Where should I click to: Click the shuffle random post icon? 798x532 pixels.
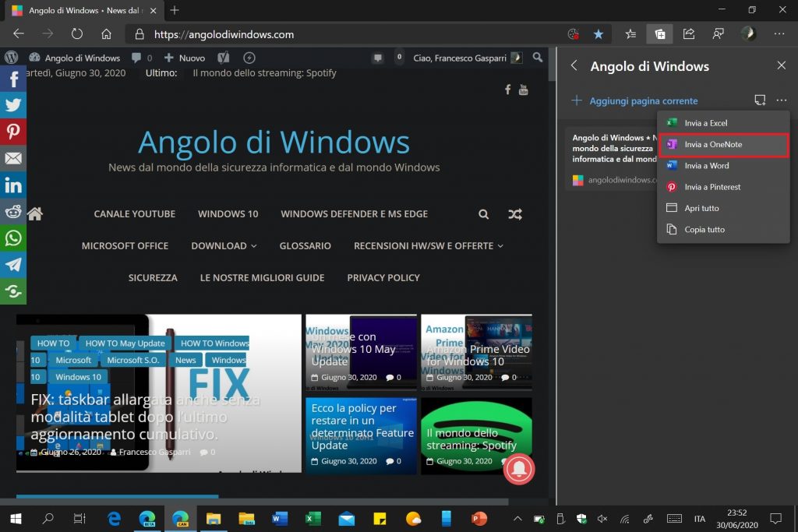click(x=515, y=214)
